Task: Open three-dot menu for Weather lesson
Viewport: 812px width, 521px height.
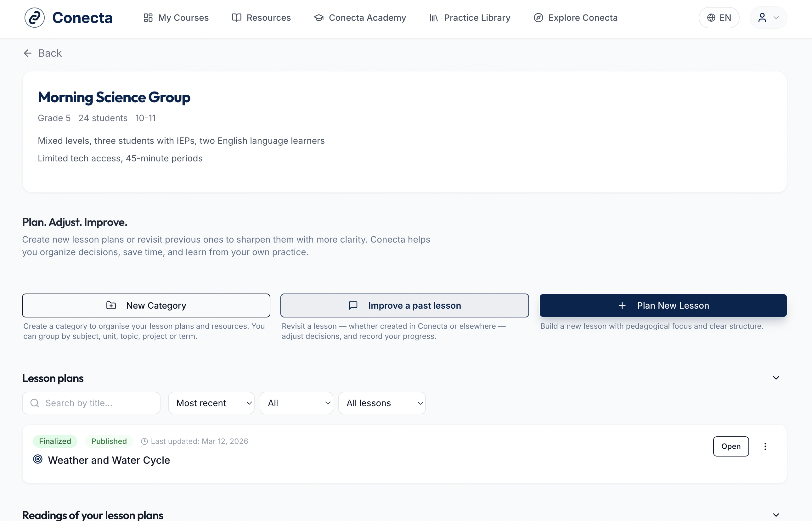Action: [765, 446]
